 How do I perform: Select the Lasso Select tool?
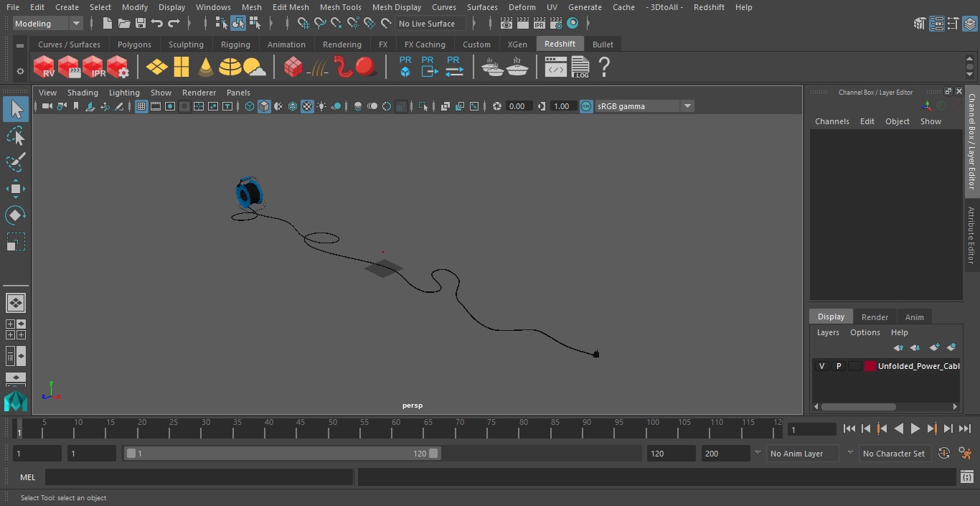pyautogui.click(x=16, y=136)
